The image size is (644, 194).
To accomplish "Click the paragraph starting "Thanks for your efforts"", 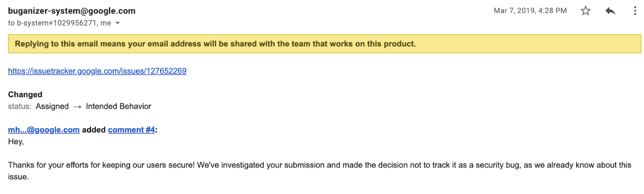I will point(320,171).
